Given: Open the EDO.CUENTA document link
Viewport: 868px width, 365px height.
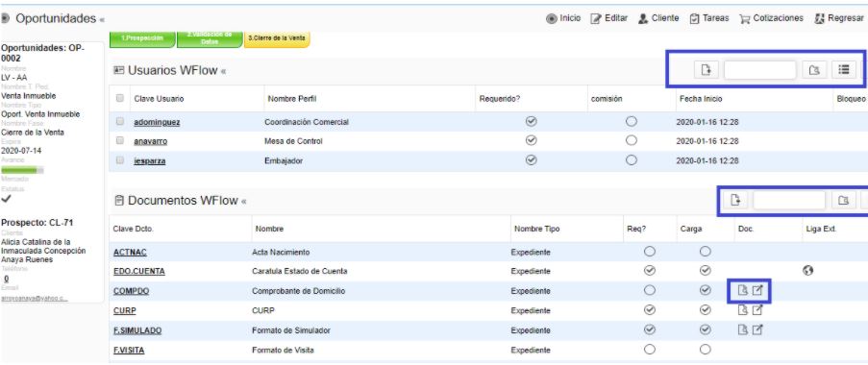Looking at the screenshot, I should tap(139, 272).
